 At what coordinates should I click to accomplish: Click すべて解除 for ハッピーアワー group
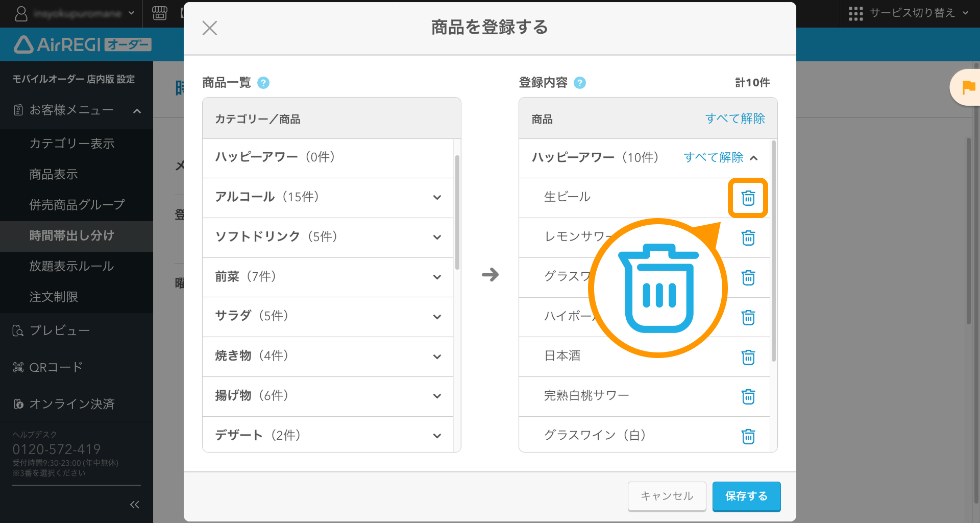(714, 157)
